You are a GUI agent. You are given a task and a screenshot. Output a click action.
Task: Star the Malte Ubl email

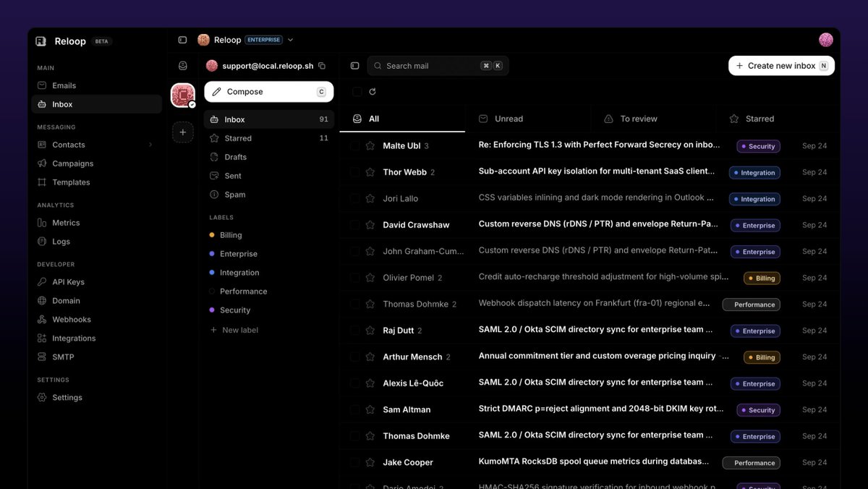(x=370, y=145)
